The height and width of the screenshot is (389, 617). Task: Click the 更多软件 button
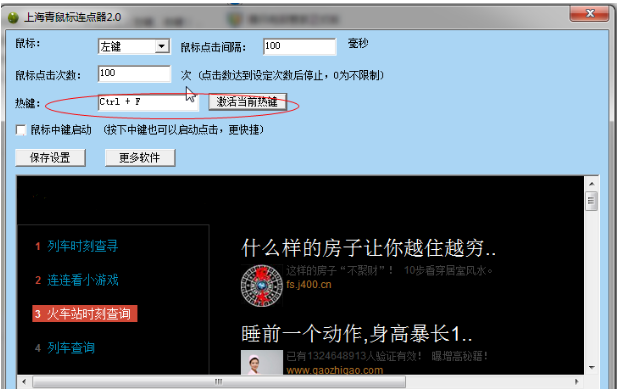140,158
